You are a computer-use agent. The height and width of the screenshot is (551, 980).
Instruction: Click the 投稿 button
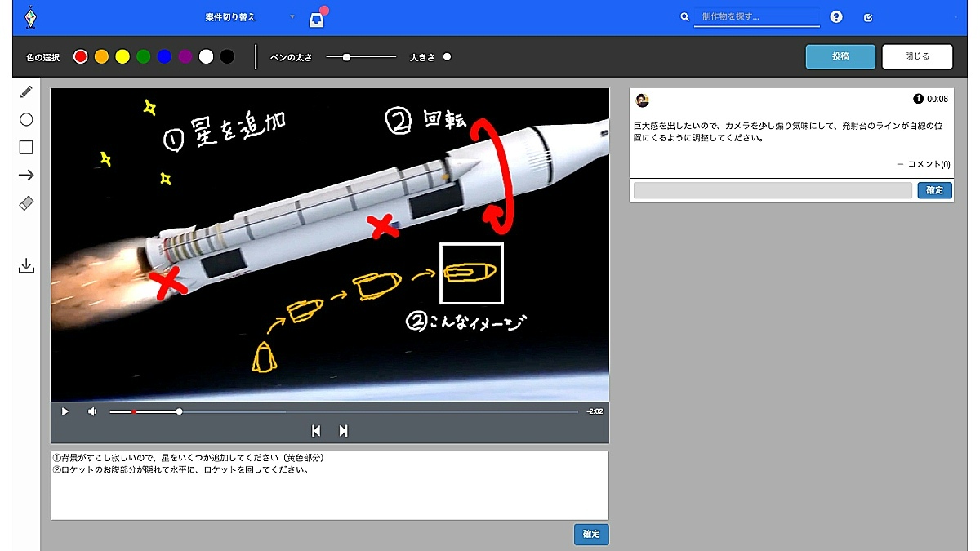pyautogui.click(x=840, y=56)
